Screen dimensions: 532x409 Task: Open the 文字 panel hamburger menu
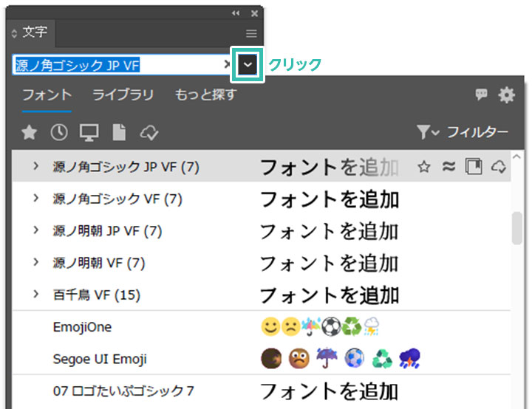click(x=251, y=34)
